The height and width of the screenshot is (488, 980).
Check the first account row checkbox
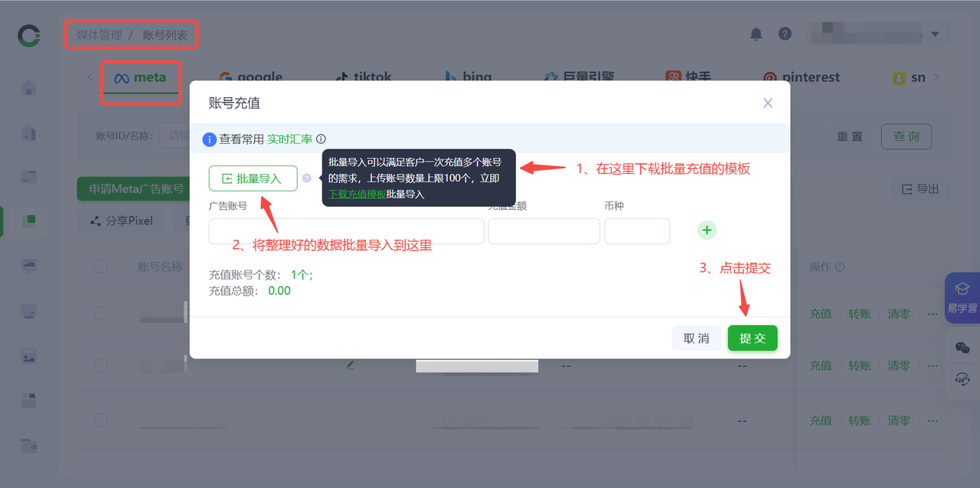(x=101, y=313)
